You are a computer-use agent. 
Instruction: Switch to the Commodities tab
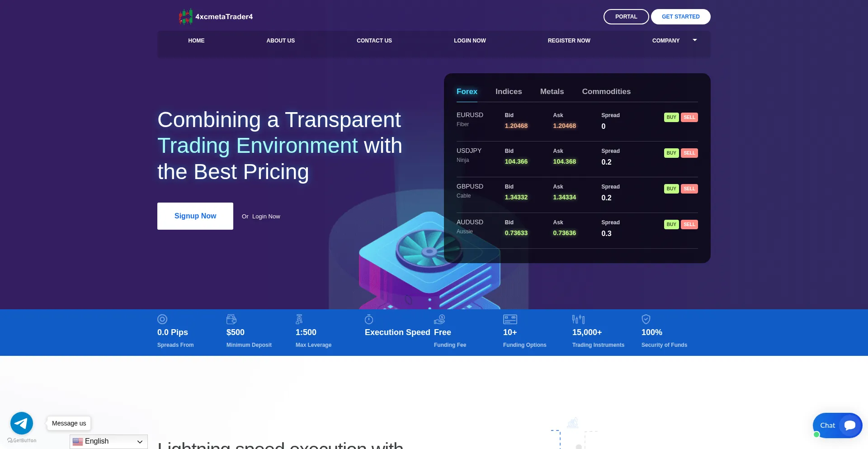coord(606,91)
